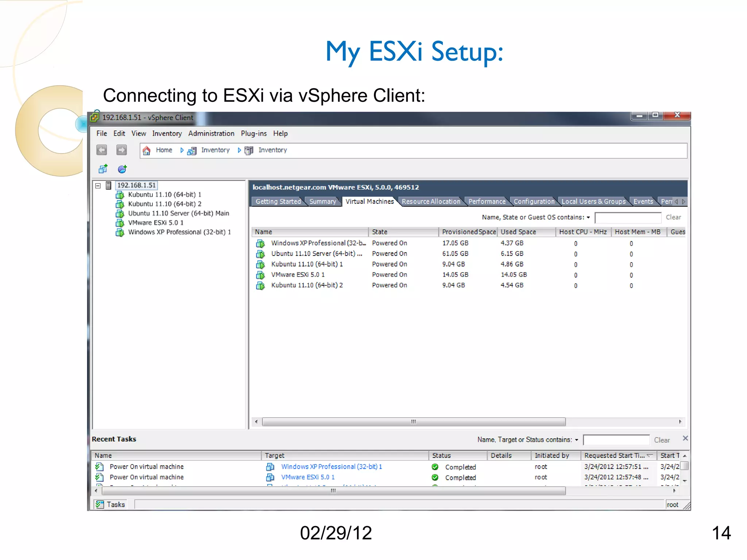The width and height of the screenshot is (747, 560).
Task: Open the Local Users & Groups tab
Action: pyautogui.click(x=593, y=202)
